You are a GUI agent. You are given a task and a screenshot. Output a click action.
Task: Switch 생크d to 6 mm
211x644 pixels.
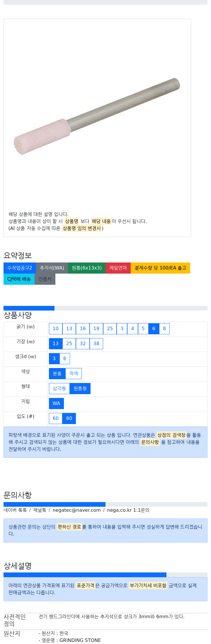point(65,359)
